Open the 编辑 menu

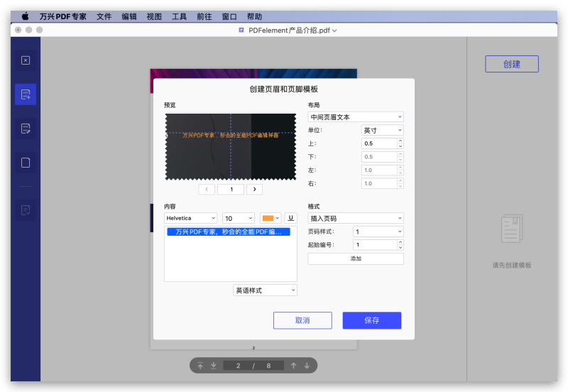tap(129, 16)
